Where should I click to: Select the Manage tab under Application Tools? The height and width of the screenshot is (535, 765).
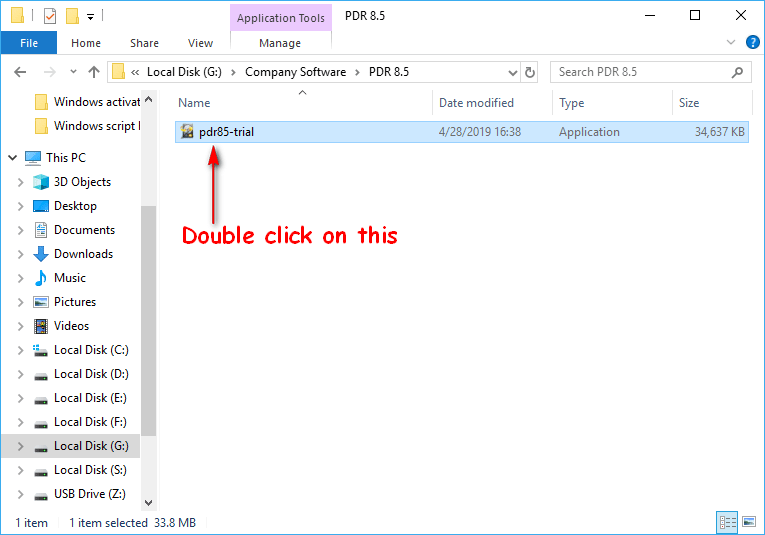click(x=280, y=43)
